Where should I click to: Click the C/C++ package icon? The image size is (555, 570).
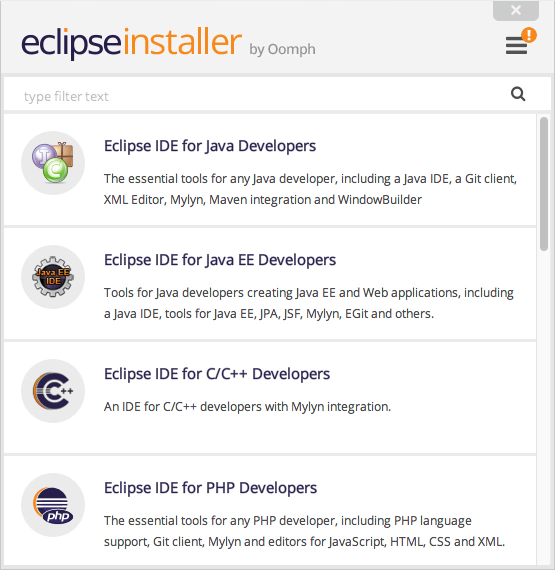click(x=53, y=391)
